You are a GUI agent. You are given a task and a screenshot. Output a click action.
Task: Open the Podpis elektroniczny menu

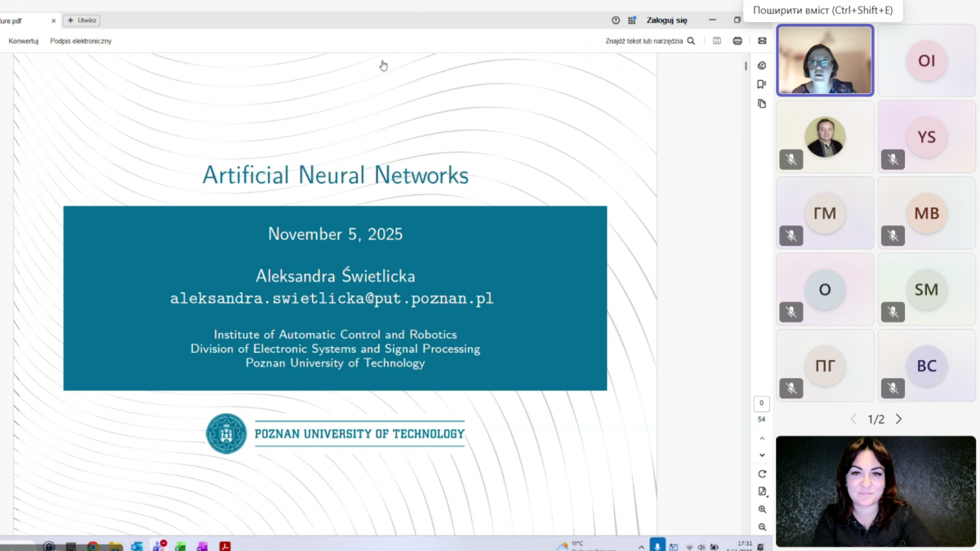point(81,41)
